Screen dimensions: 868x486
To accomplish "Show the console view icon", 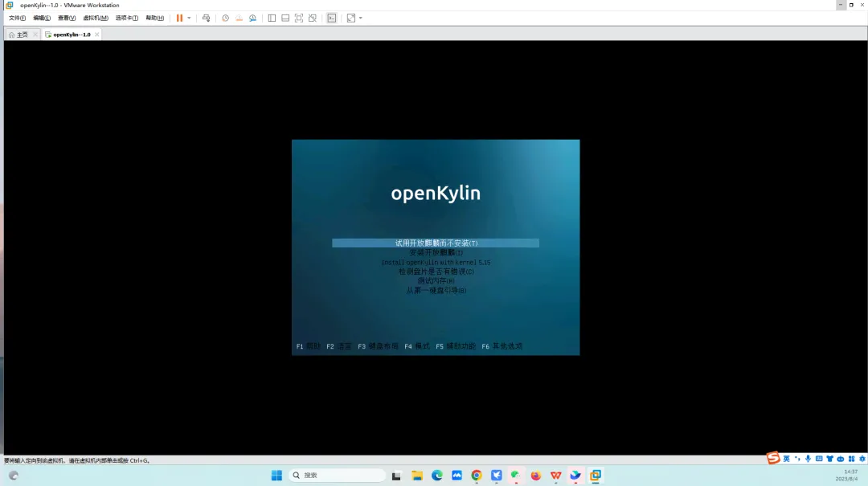I will point(332,18).
